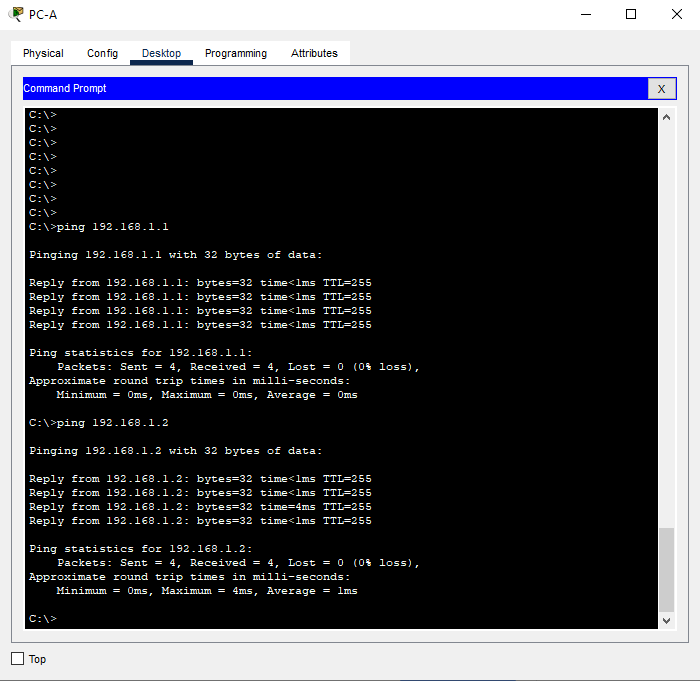
Task: Click 'Ping statistics for 192.168.1.2:' line
Action: (141, 549)
